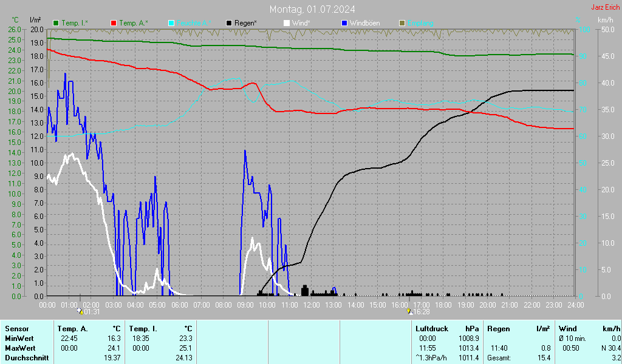Click the 'Windböen' legend label
Screen dimensions: 622x364
click(x=365, y=23)
